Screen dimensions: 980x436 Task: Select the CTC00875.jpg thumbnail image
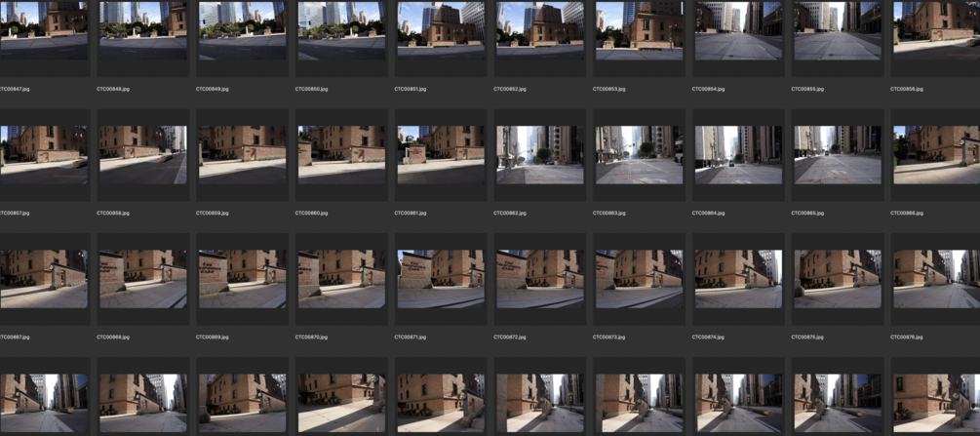[838, 279]
